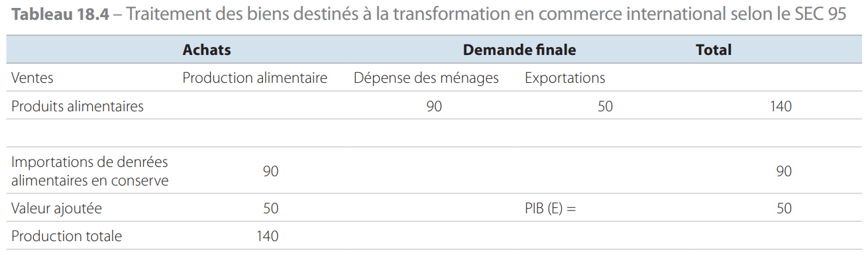Select the total production value 140
868x257 pixels.
pyautogui.click(x=268, y=236)
